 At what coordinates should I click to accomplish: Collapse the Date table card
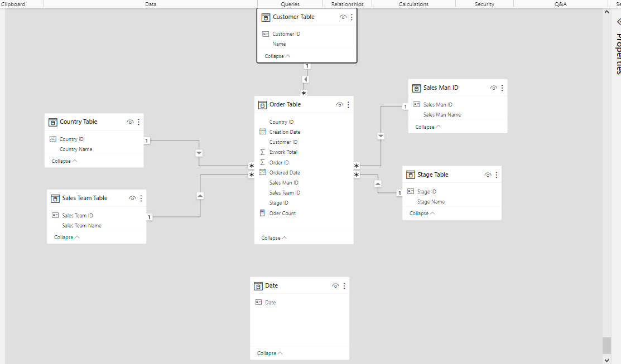point(269,353)
